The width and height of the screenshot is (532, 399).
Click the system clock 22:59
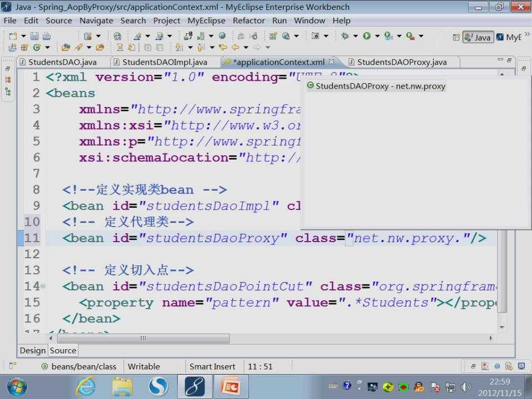tap(499, 382)
